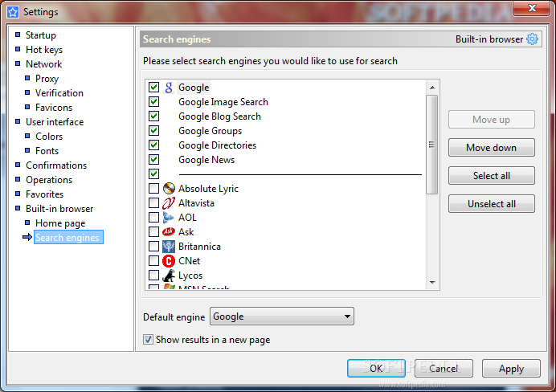Click the Select all button
This screenshot has width=556, height=392.
tap(492, 175)
